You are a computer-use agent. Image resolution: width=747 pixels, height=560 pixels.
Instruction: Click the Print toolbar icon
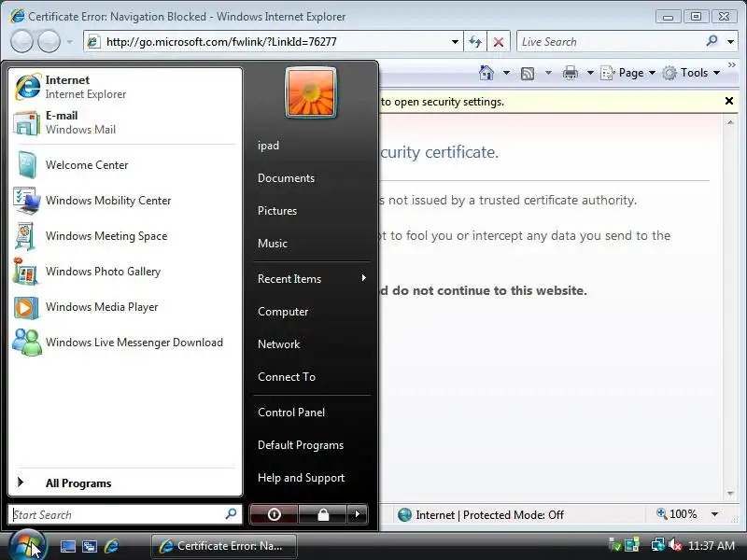[x=571, y=73]
